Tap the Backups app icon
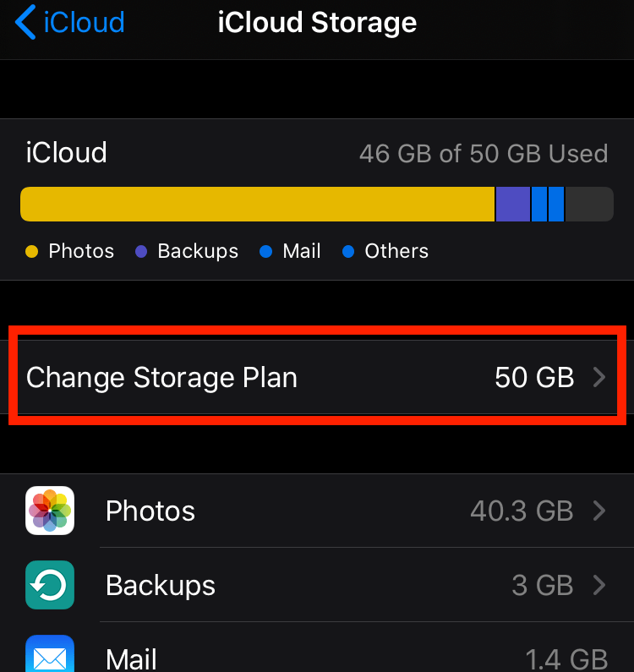The height and width of the screenshot is (672, 634). (50, 585)
